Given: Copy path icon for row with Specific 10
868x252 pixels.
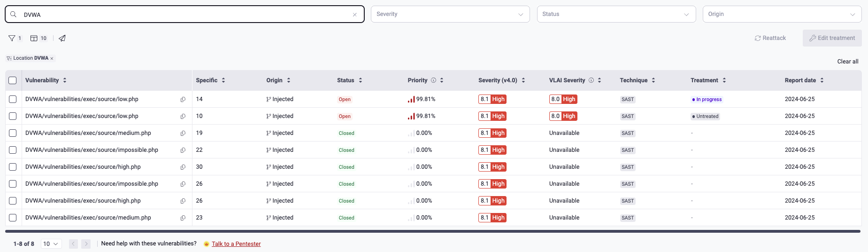Looking at the screenshot, I should [x=183, y=116].
